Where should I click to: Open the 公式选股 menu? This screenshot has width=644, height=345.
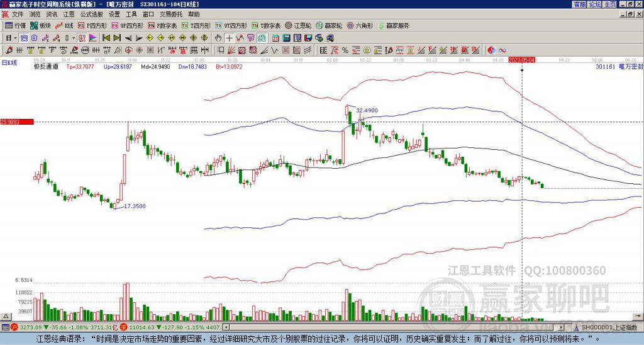(92, 14)
